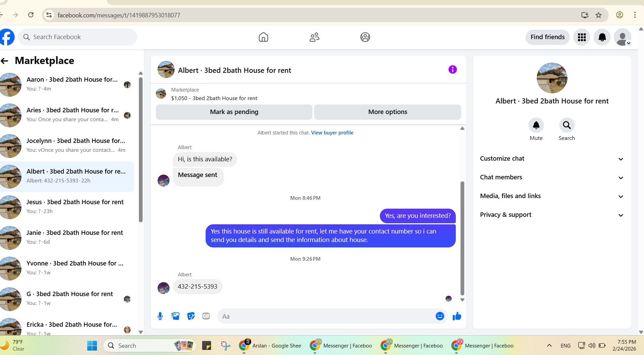This screenshot has height=355, width=644.
Task: Go back with the Marketplace back arrow
Action: coord(4,61)
